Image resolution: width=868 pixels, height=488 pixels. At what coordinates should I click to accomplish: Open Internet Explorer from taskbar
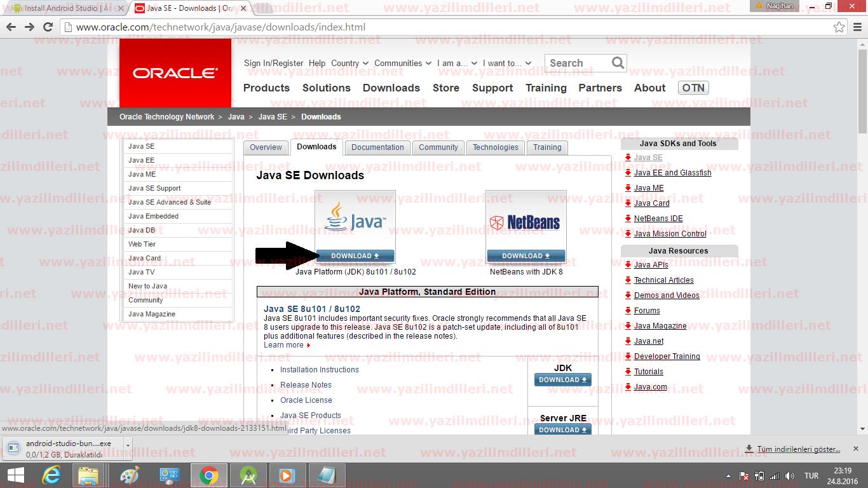(x=51, y=475)
